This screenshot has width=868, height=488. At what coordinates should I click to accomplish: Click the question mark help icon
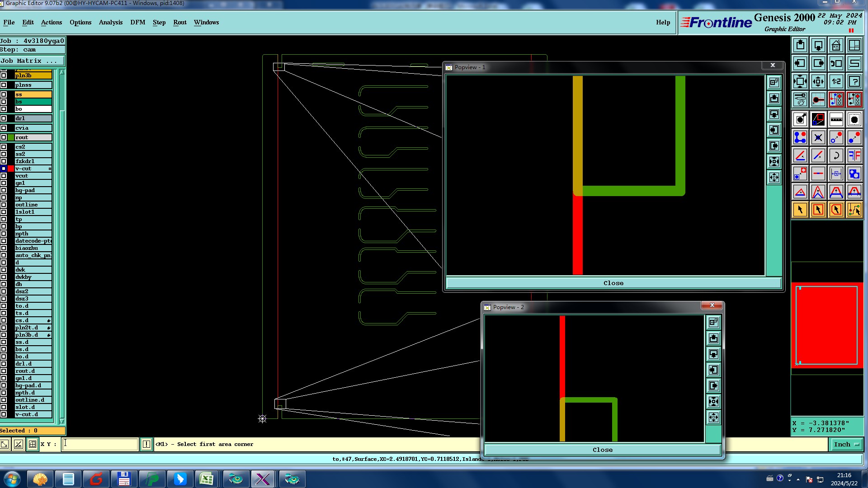[x=854, y=81]
